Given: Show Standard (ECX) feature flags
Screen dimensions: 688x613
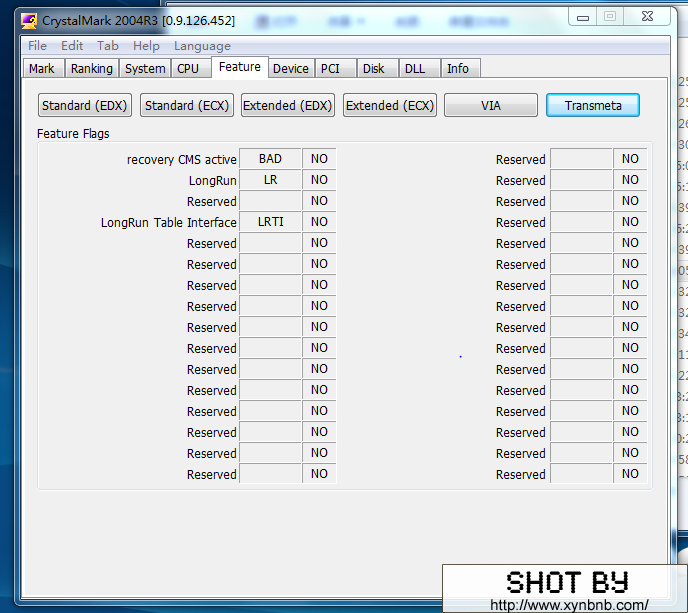Looking at the screenshot, I should (187, 105).
